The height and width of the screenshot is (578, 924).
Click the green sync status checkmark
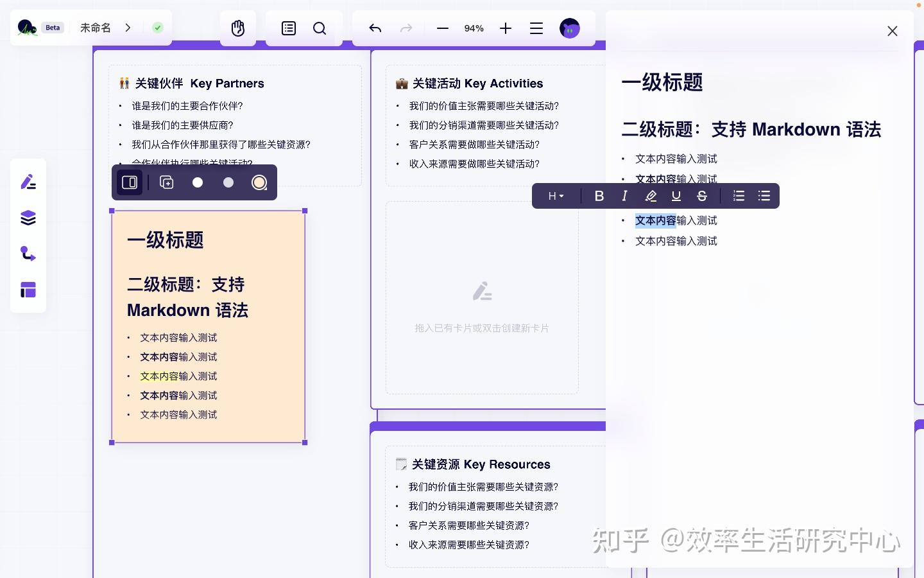[157, 28]
